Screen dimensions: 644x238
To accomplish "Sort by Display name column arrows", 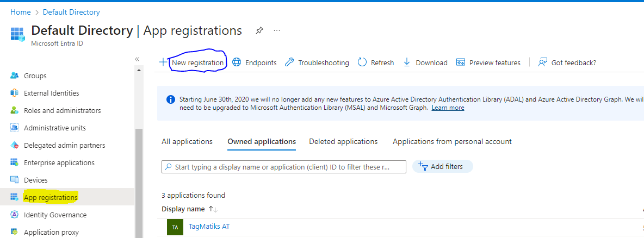I will [x=213, y=209].
